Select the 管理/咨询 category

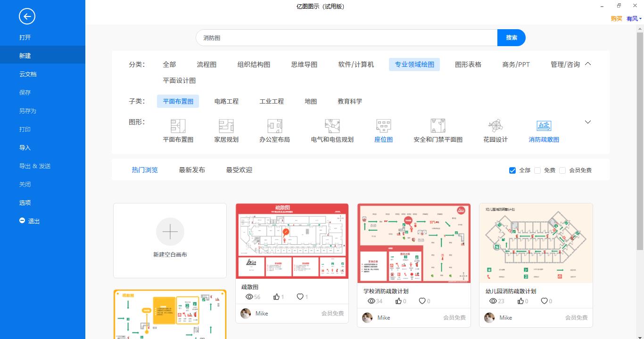click(x=565, y=65)
